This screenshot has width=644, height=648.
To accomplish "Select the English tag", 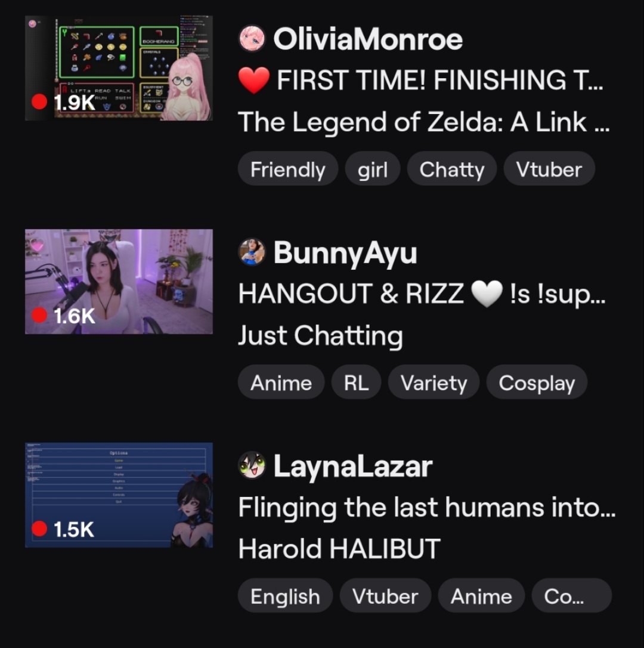I will 285,595.
